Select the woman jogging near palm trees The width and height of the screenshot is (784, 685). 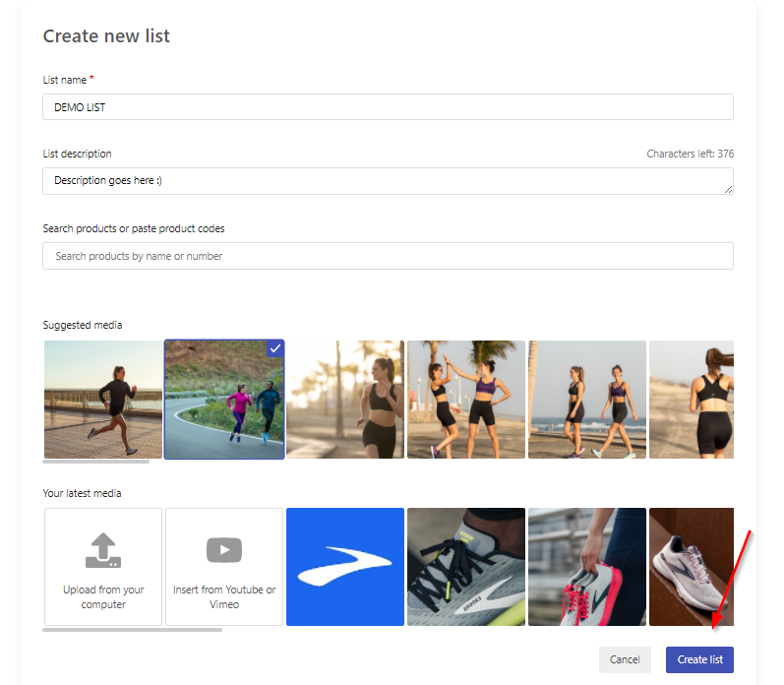pyautogui.click(x=345, y=400)
